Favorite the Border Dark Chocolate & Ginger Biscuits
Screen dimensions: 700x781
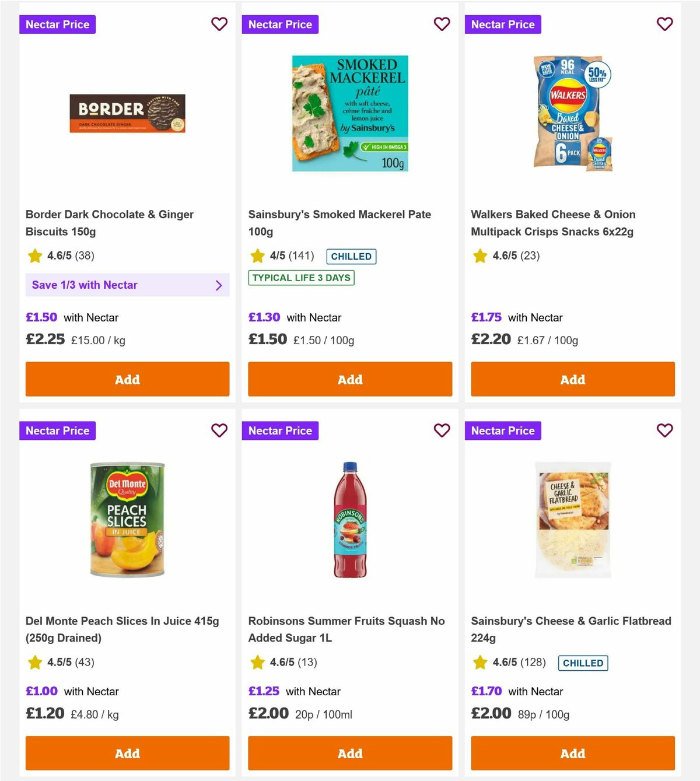click(219, 24)
